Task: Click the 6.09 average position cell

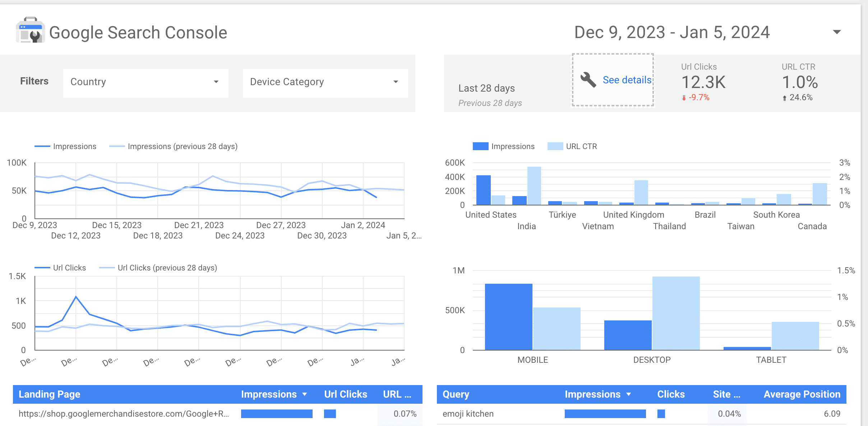Action: (x=832, y=414)
